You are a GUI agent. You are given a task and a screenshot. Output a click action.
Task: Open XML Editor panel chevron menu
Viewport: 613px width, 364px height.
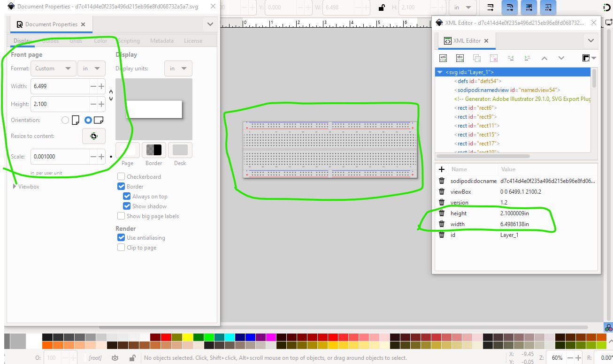coord(590,41)
